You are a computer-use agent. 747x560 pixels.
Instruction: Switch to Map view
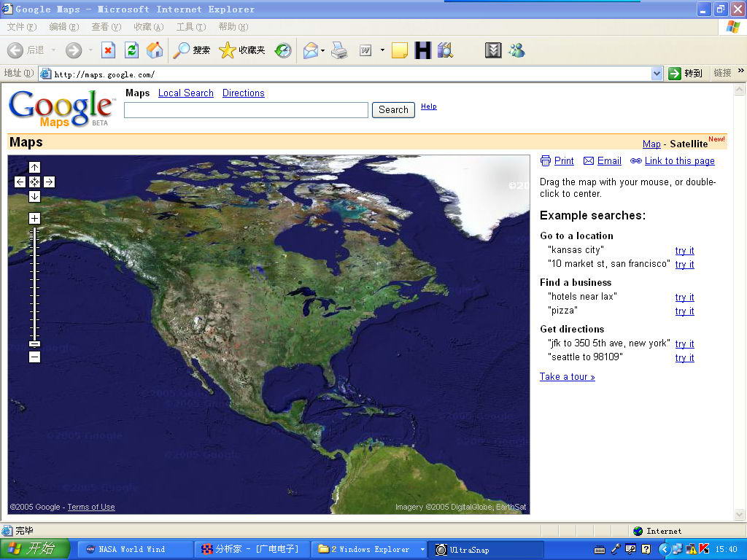coord(651,144)
